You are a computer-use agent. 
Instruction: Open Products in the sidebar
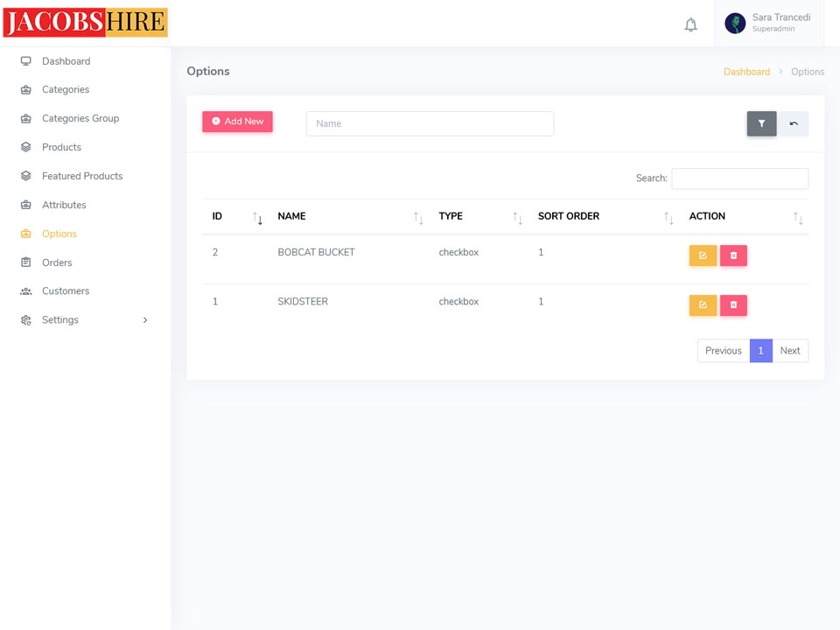pos(61,147)
